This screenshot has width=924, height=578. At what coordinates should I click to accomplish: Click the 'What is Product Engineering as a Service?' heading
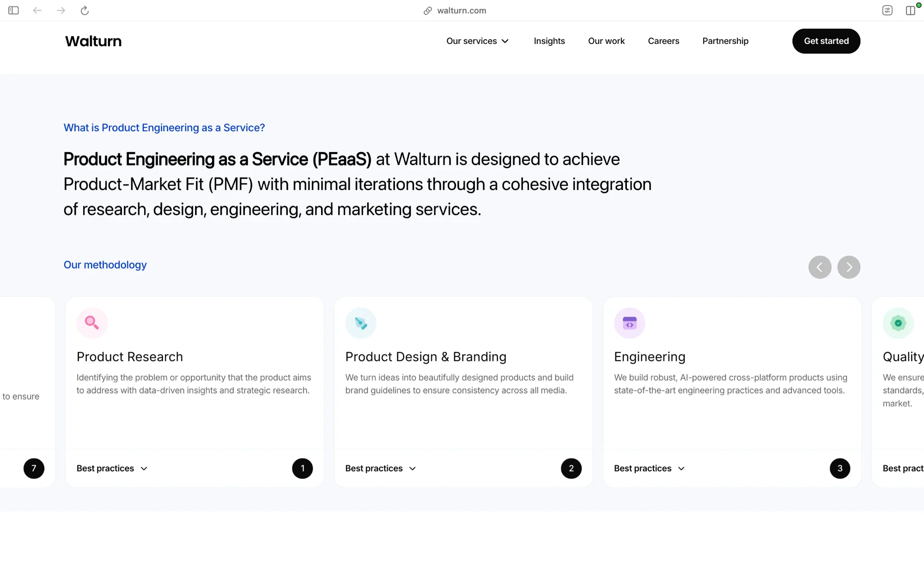pyautogui.click(x=164, y=128)
